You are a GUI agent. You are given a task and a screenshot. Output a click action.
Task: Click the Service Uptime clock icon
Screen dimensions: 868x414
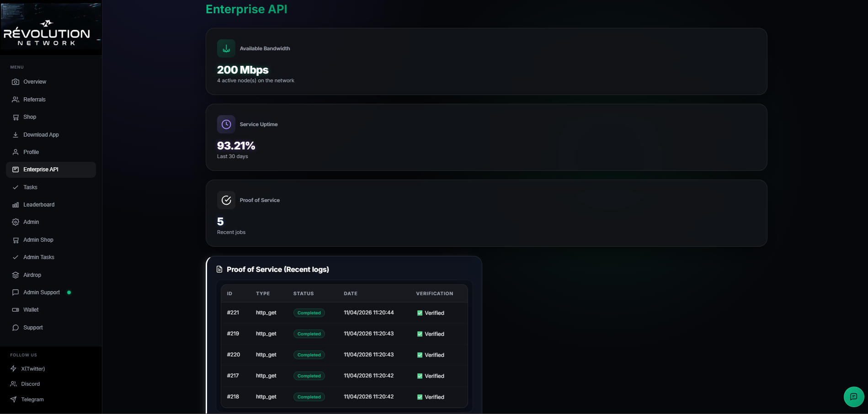coord(226,124)
